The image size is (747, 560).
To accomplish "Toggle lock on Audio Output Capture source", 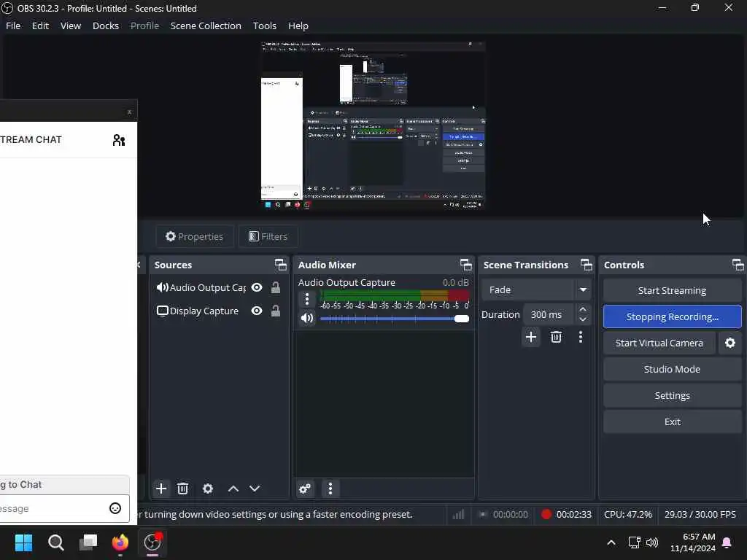I will click(275, 287).
